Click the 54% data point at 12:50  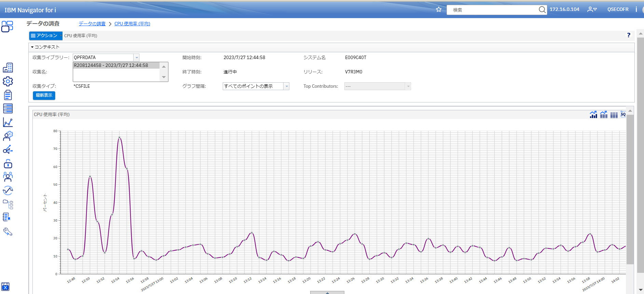(90, 177)
